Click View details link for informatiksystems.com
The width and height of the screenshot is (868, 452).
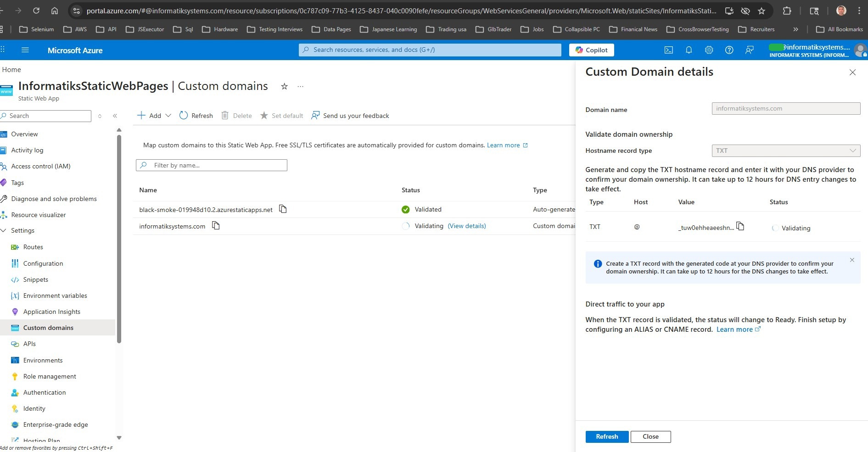point(467,226)
